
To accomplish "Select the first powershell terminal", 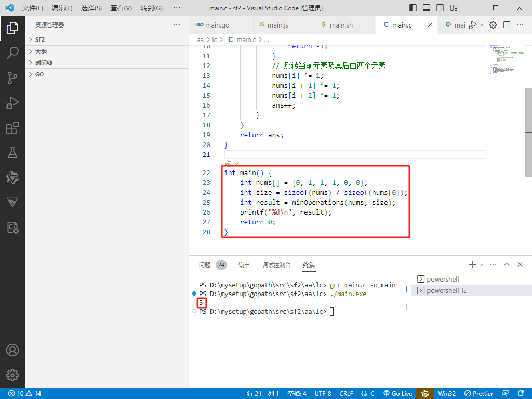I will pyautogui.click(x=472, y=279).
